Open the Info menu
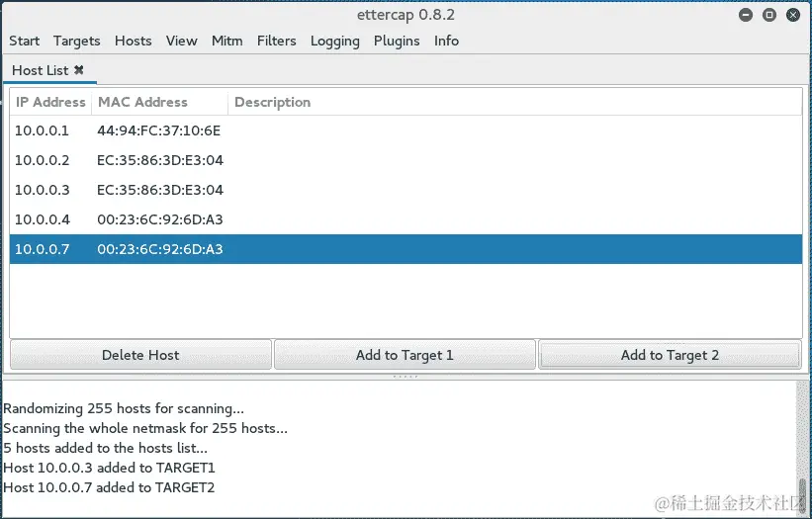 (x=446, y=41)
